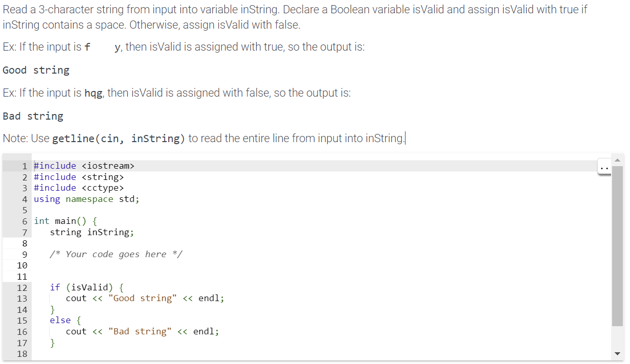
Task: Click the scrollbar down arrow
Action: 617,353
